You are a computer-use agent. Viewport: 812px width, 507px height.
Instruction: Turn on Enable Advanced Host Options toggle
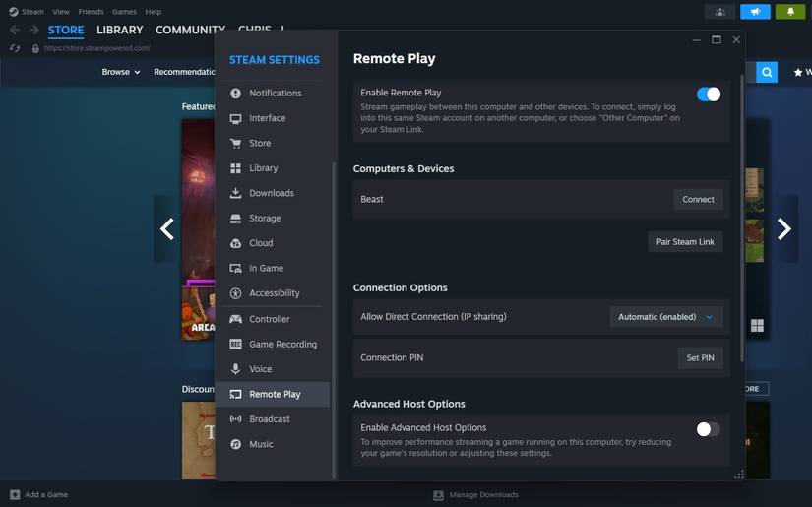[x=708, y=429]
